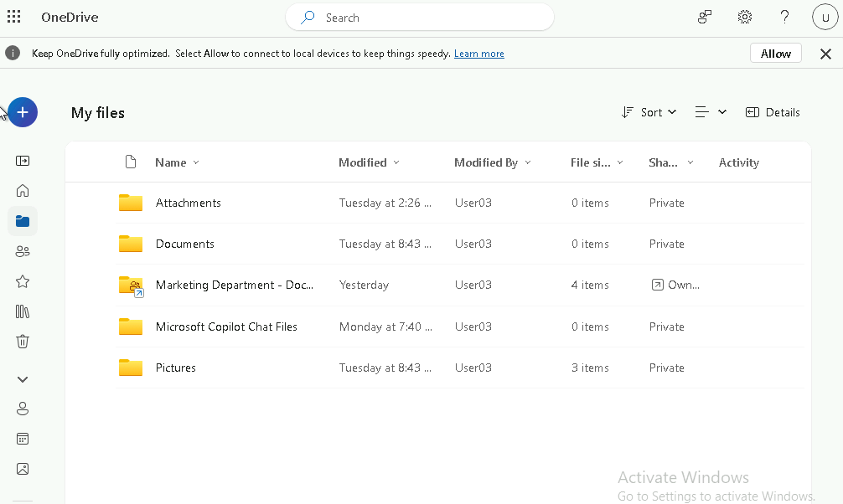843x504 pixels.
Task: Open the File size column dropdown
Action: coord(597,162)
